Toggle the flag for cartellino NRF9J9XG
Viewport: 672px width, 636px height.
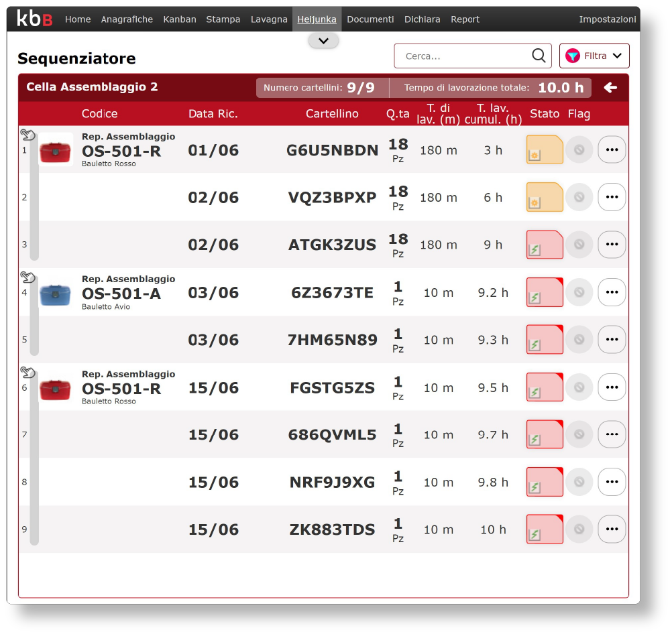coord(579,483)
